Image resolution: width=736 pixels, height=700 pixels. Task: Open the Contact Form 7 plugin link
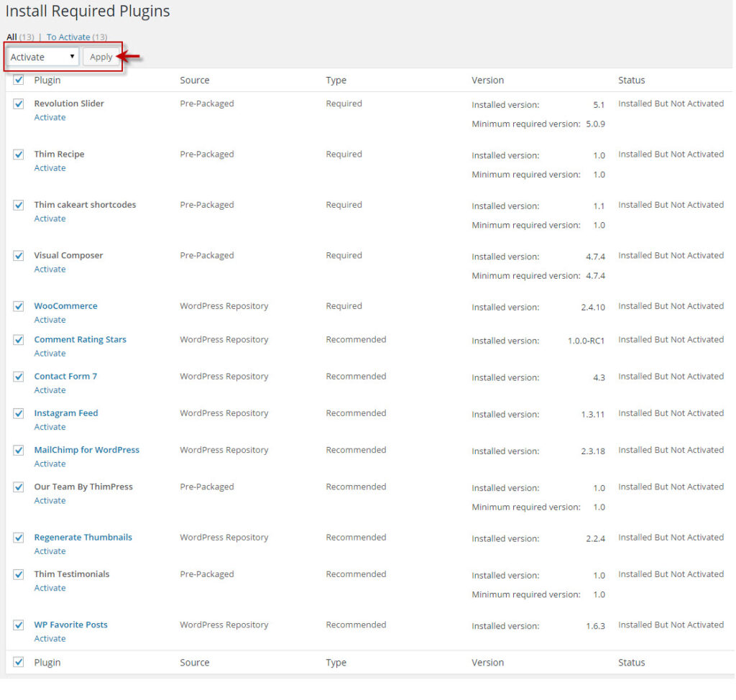[65, 377]
